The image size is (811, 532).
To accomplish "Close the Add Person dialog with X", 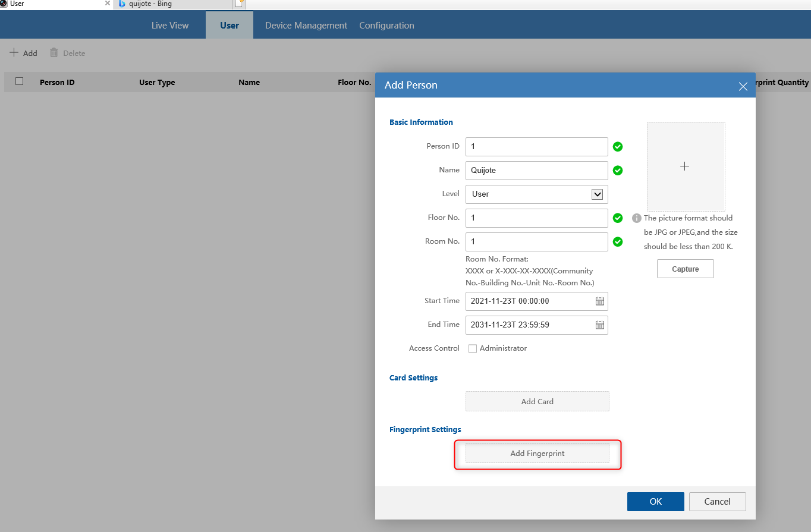I will tap(743, 86).
